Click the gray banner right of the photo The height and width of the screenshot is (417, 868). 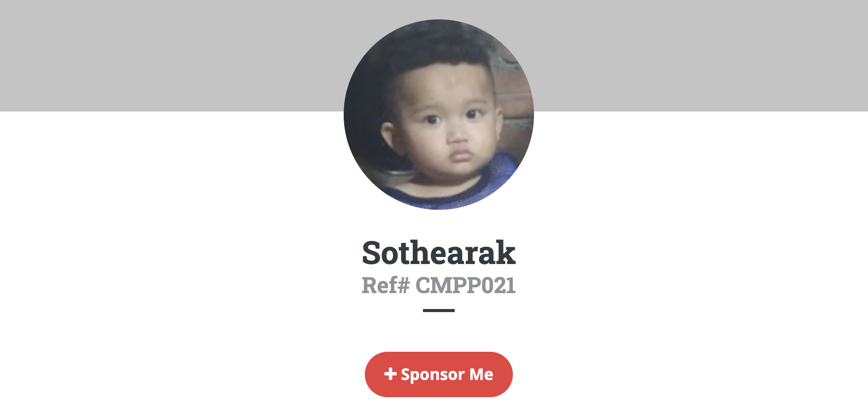coord(701,56)
